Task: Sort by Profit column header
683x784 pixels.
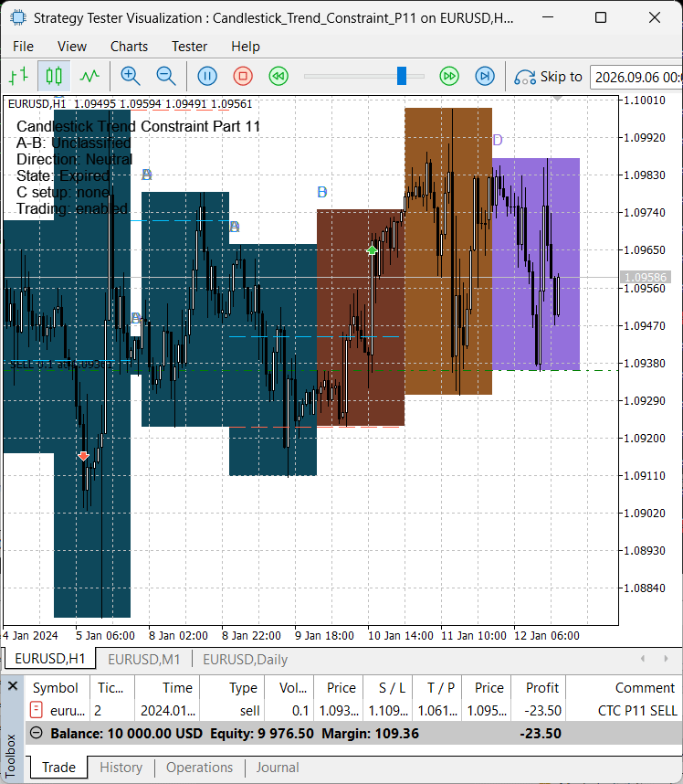Action: pos(538,688)
